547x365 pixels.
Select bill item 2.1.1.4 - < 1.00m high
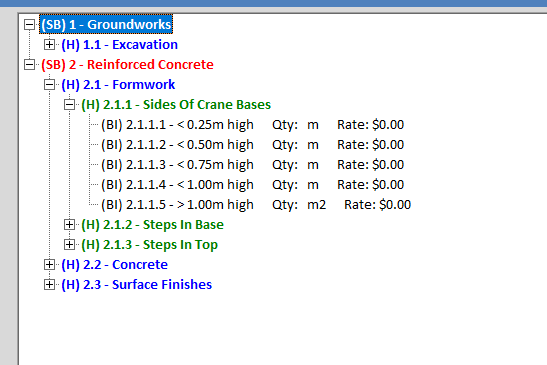pyautogui.click(x=252, y=185)
